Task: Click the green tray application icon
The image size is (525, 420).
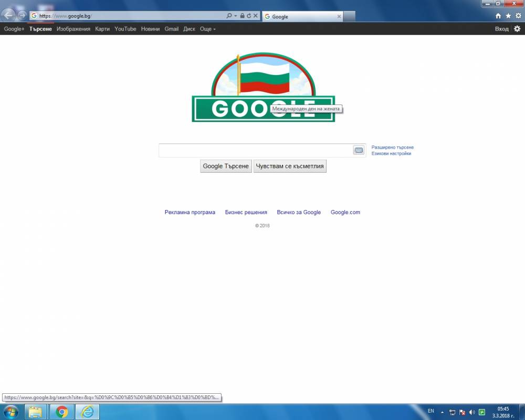Action: [x=482, y=412]
